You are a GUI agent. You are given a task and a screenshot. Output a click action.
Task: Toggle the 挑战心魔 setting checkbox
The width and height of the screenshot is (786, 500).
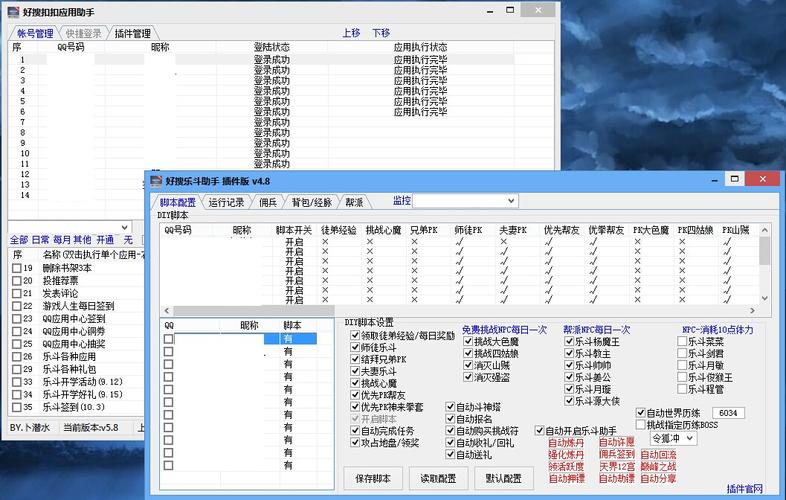point(355,383)
